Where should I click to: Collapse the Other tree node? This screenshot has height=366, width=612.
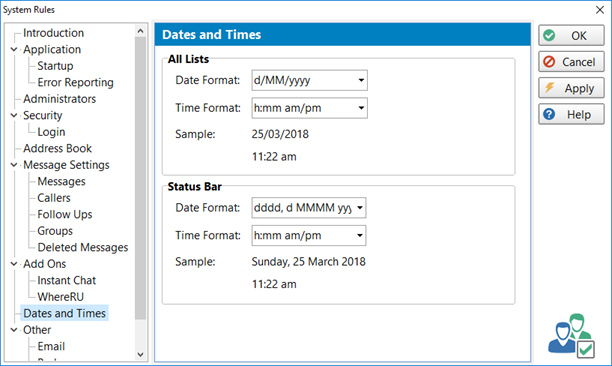point(14,330)
